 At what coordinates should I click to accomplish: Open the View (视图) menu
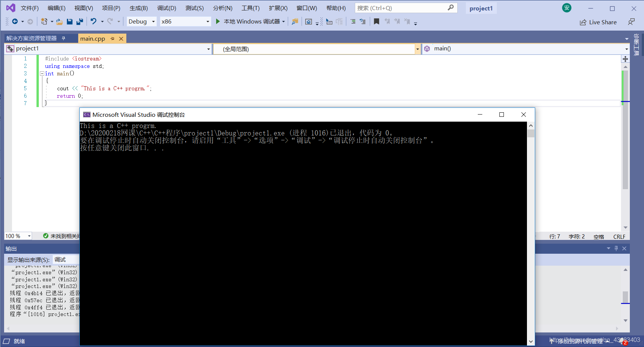click(83, 8)
